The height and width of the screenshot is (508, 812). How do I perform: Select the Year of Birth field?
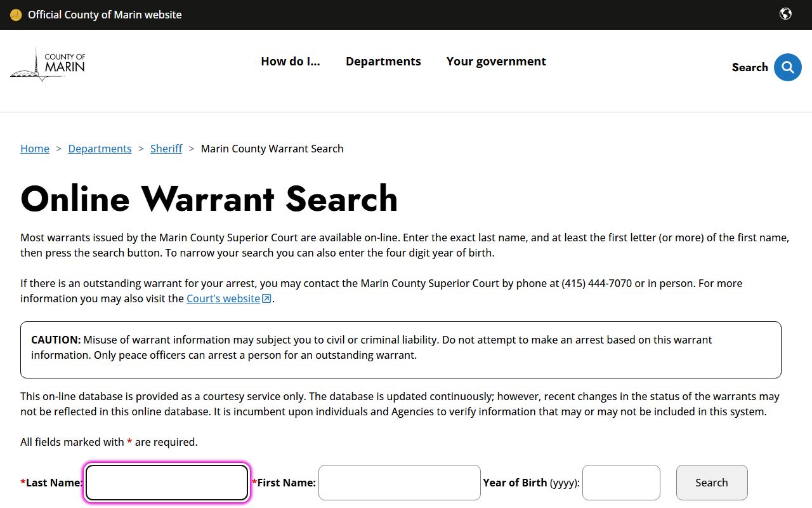pos(621,483)
